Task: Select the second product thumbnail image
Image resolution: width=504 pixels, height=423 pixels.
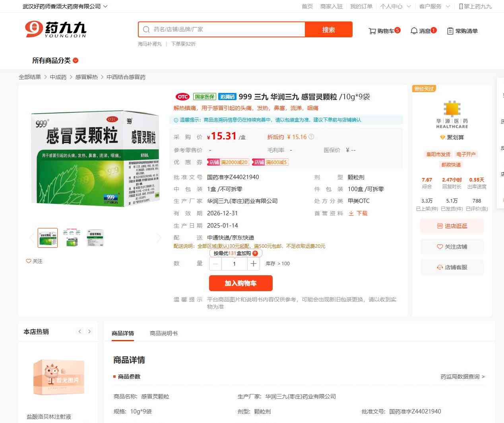Action: point(72,238)
